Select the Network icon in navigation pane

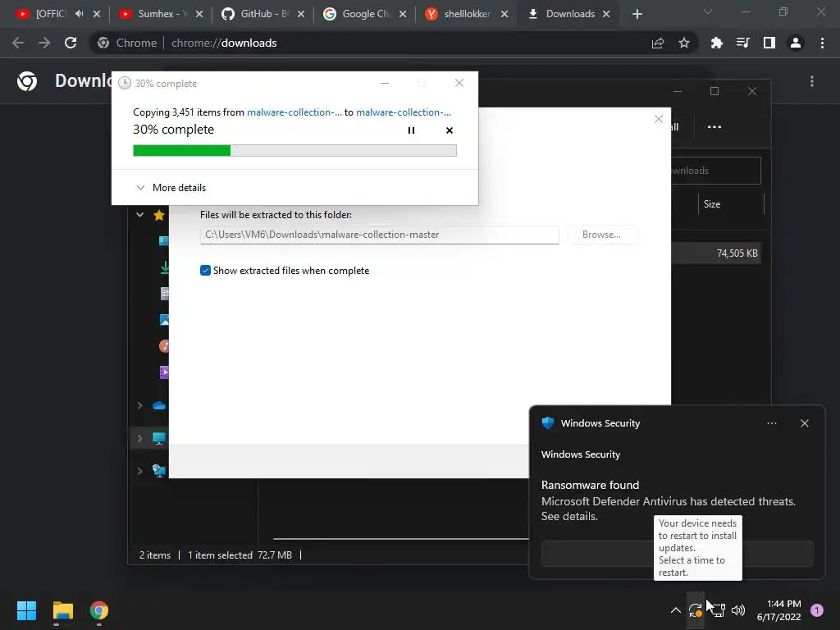[x=159, y=471]
